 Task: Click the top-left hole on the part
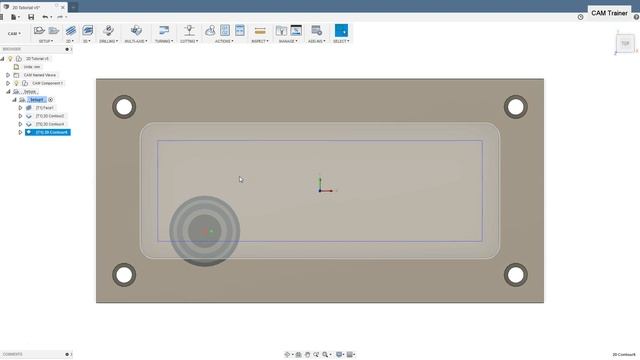[x=124, y=107]
